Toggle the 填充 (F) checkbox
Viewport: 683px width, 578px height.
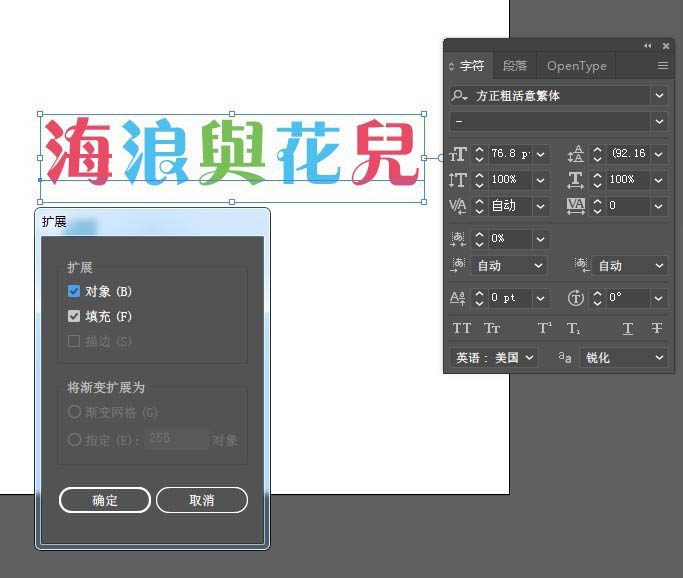click(74, 316)
